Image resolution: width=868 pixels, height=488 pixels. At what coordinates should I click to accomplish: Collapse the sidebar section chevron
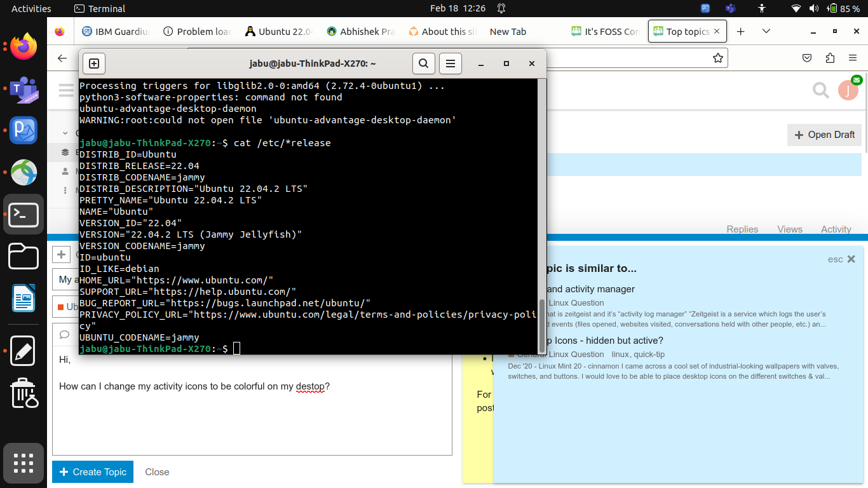pyautogui.click(x=65, y=133)
